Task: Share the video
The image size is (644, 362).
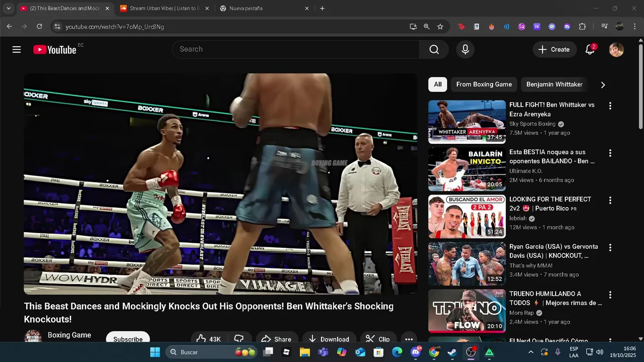Action: tap(277, 339)
